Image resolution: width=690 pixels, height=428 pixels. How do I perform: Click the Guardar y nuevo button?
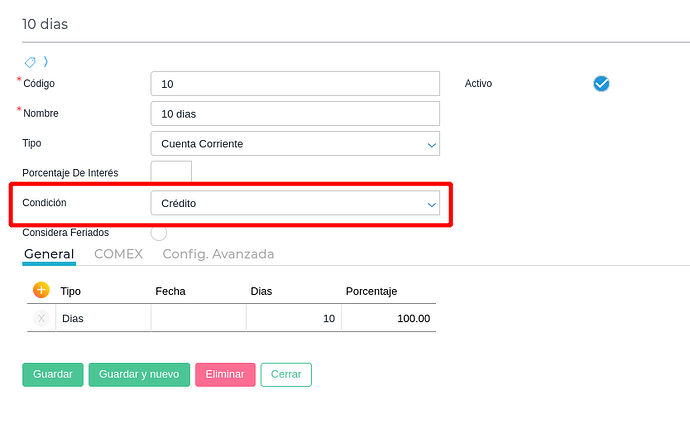(139, 374)
